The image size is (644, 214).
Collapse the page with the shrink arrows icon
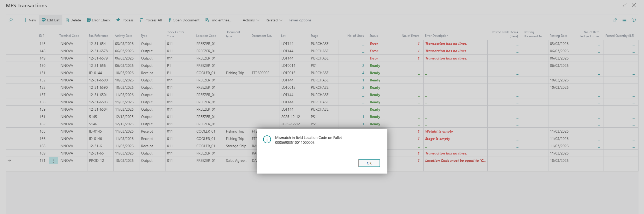click(x=624, y=5)
